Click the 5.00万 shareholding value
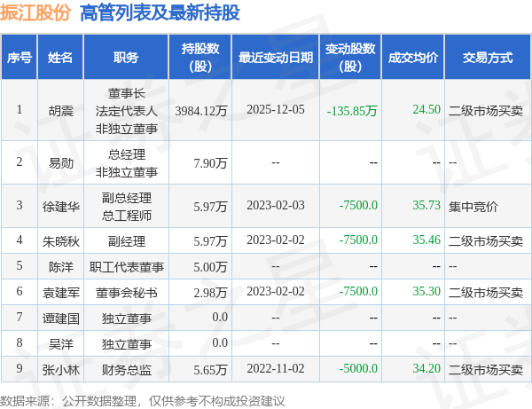 click(x=210, y=267)
